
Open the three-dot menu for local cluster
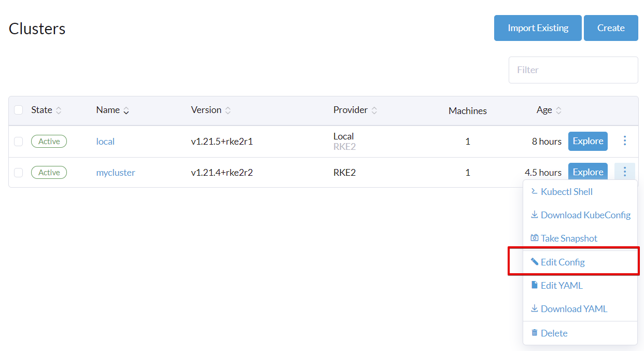click(625, 141)
